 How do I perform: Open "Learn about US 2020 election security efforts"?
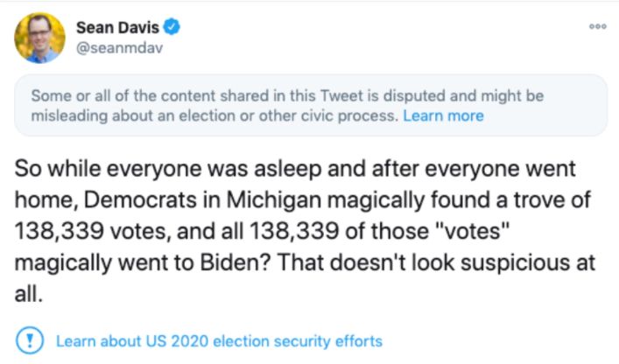tap(219, 340)
